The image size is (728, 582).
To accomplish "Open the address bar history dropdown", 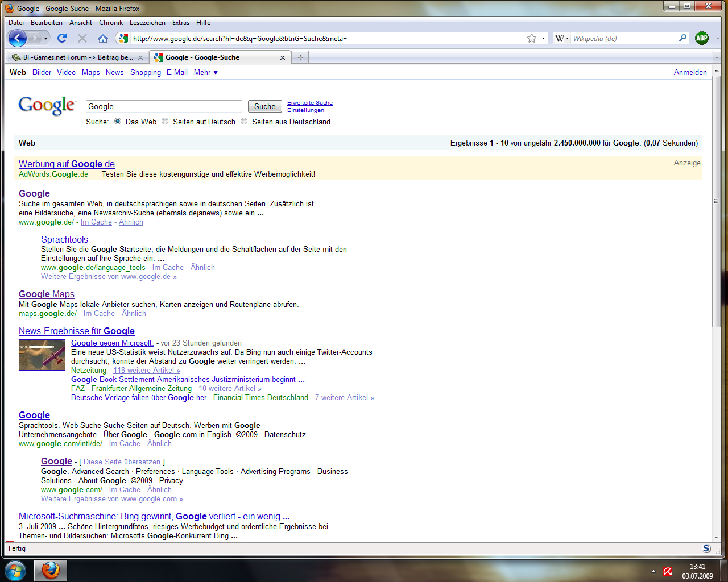I will 544,38.
